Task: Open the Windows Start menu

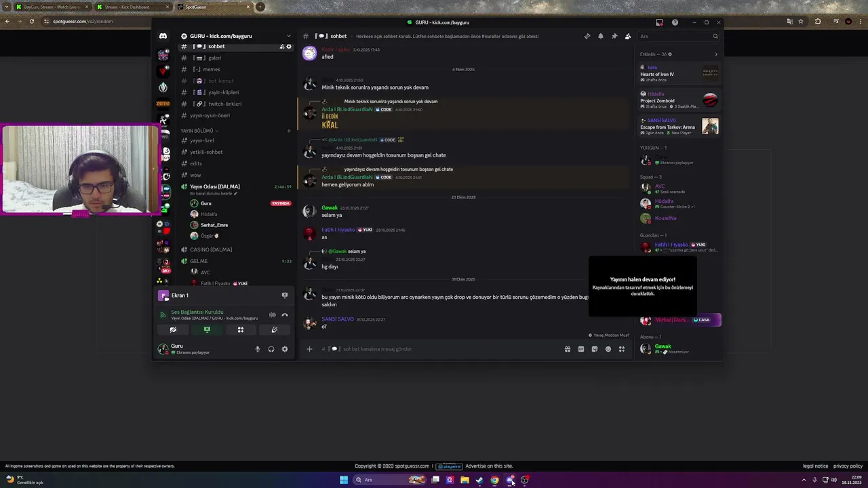Action: pos(344,480)
